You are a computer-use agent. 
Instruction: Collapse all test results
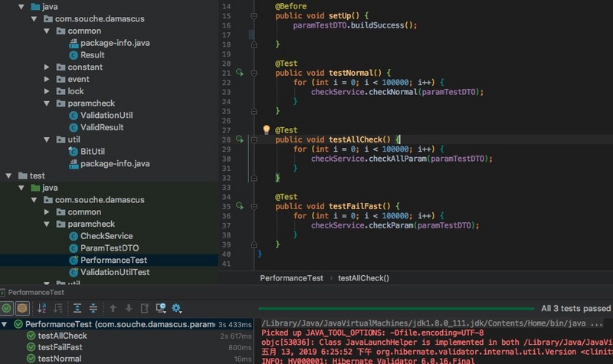(x=93, y=308)
